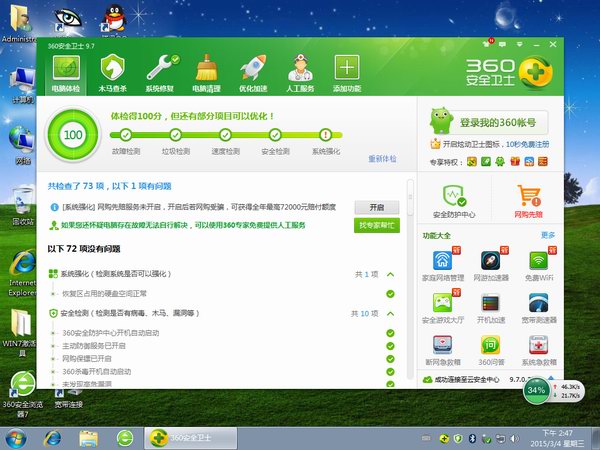Click the 故障检测 progress checkpoint
This screenshot has height=450, width=600.
point(126,135)
